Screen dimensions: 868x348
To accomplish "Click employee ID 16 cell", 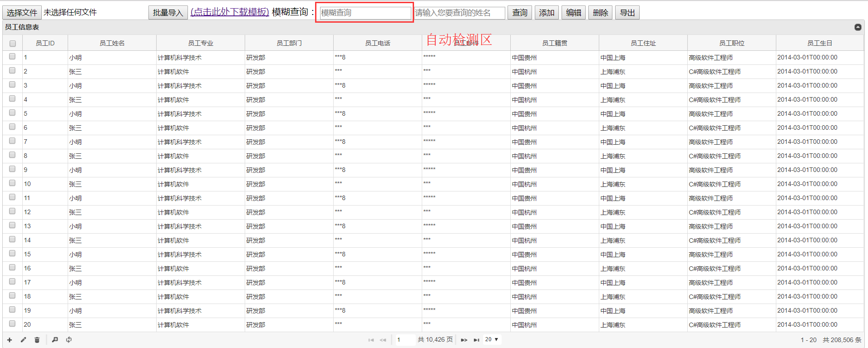I will [x=45, y=269].
